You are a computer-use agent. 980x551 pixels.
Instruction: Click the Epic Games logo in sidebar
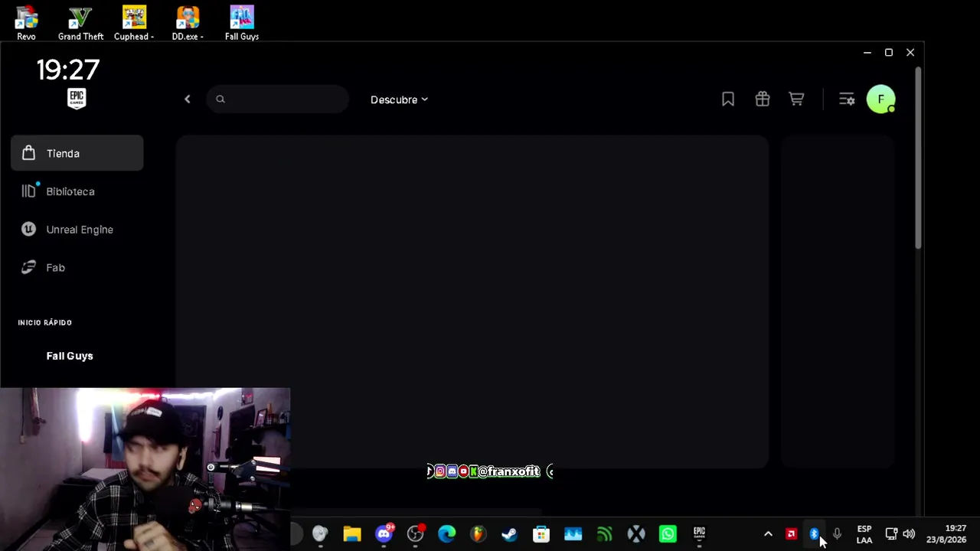point(77,99)
